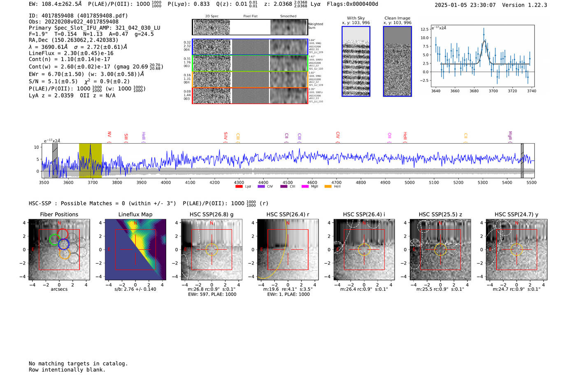The height and width of the screenshot is (392, 576).
Task: Click the Pixel Flat column header
Action: pyautogui.click(x=250, y=16)
